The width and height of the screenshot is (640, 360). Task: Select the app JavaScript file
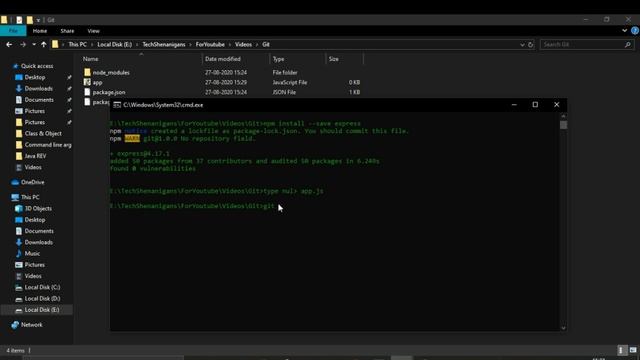98,82
